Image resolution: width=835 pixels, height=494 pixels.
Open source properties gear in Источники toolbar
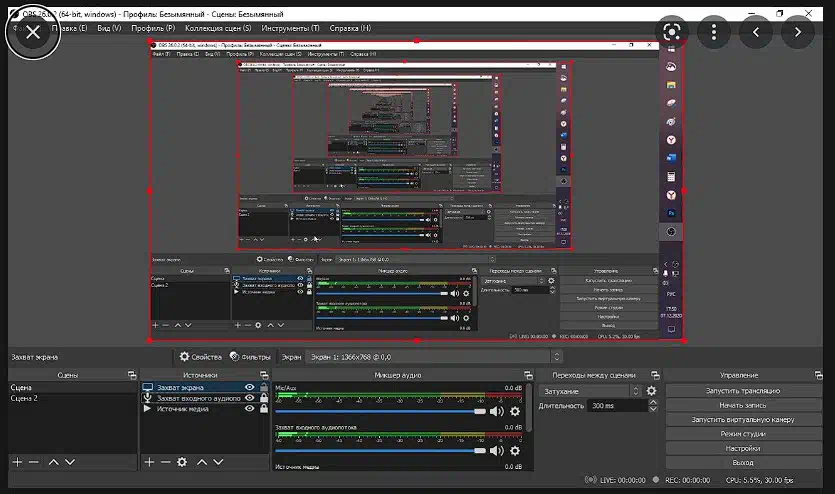[182, 462]
